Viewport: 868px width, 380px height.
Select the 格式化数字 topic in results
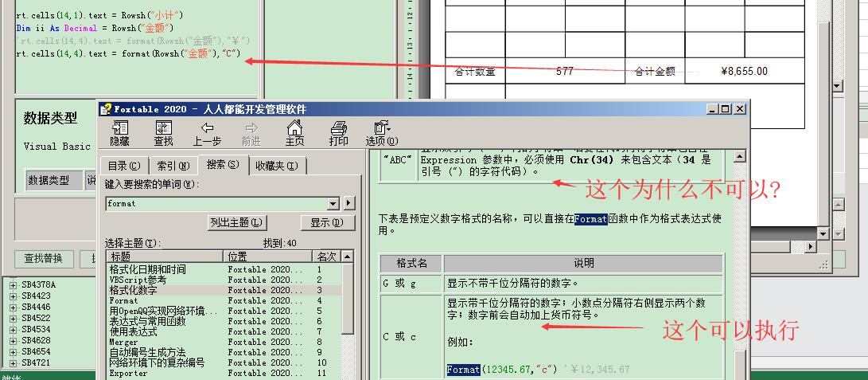pyautogui.click(x=134, y=291)
